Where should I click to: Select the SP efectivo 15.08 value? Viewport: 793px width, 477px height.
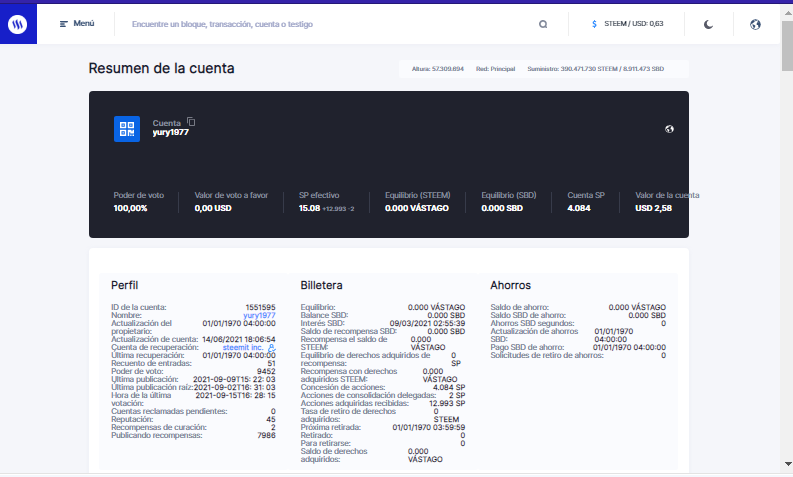click(310, 208)
